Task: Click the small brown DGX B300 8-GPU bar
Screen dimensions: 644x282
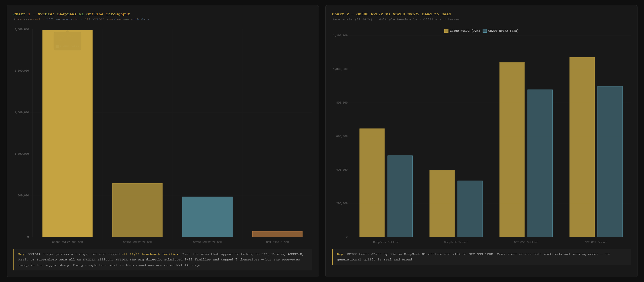Action: (277, 234)
